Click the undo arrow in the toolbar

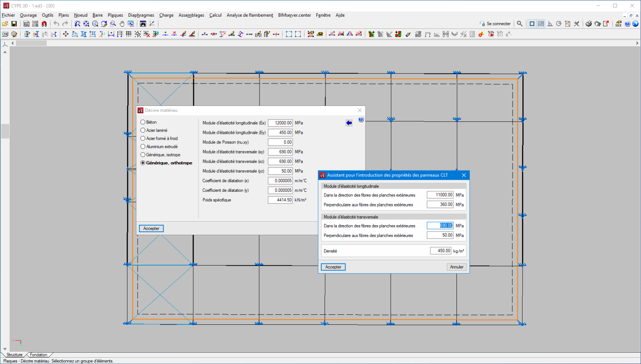click(56, 24)
